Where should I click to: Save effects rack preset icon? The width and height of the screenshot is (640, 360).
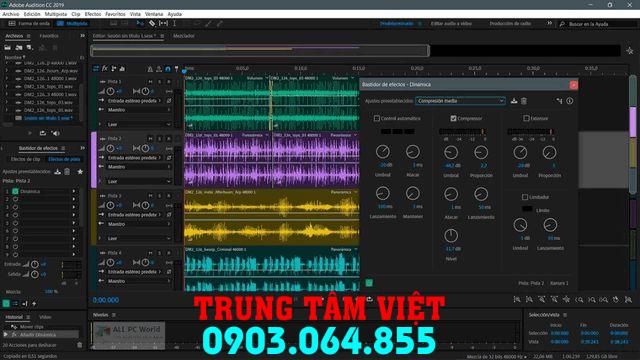tap(58, 172)
